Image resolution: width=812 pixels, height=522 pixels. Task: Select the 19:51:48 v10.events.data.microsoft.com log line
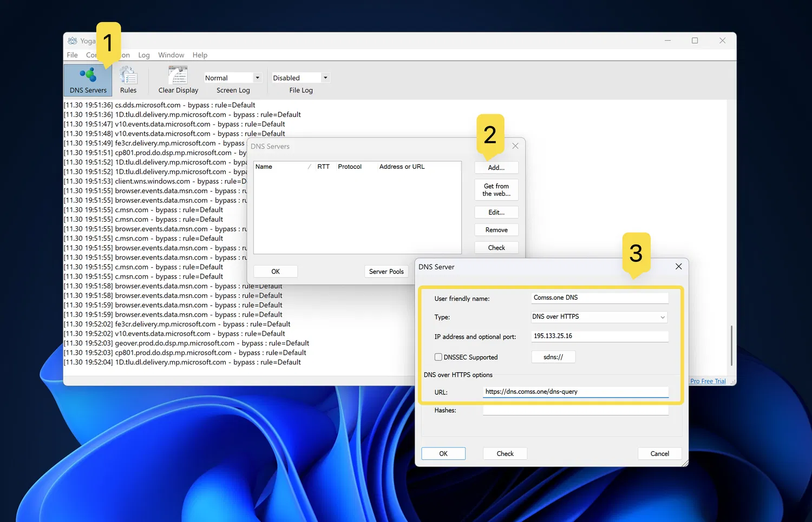(x=174, y=134)
